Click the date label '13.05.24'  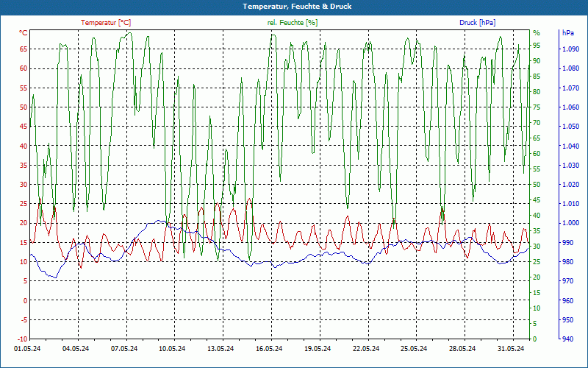coord(220,349)
